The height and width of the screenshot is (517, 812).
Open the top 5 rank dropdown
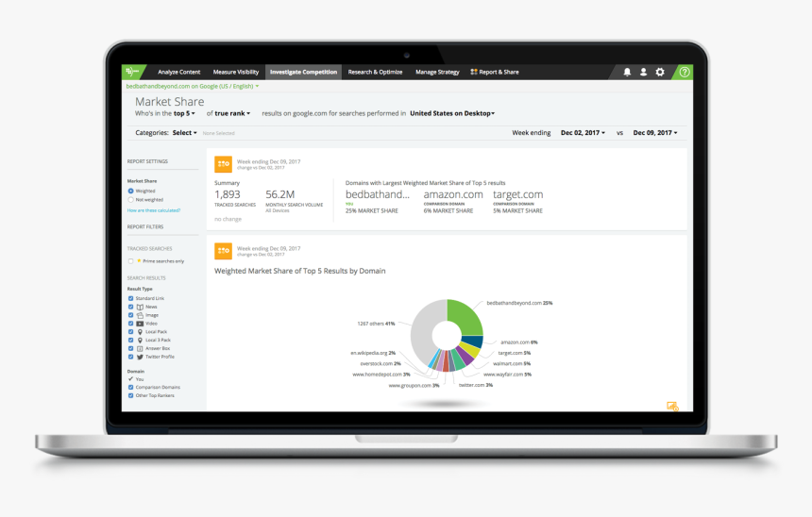click(x=184, y=113)
